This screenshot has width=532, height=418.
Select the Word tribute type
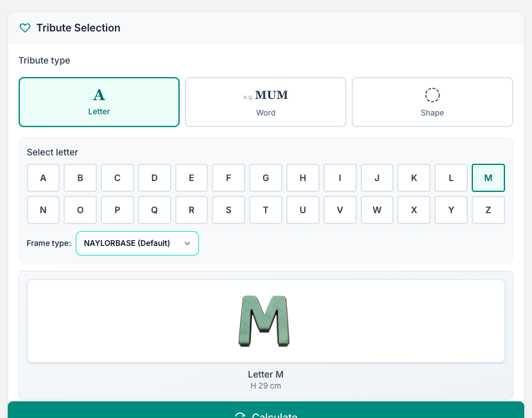point(266,102)
